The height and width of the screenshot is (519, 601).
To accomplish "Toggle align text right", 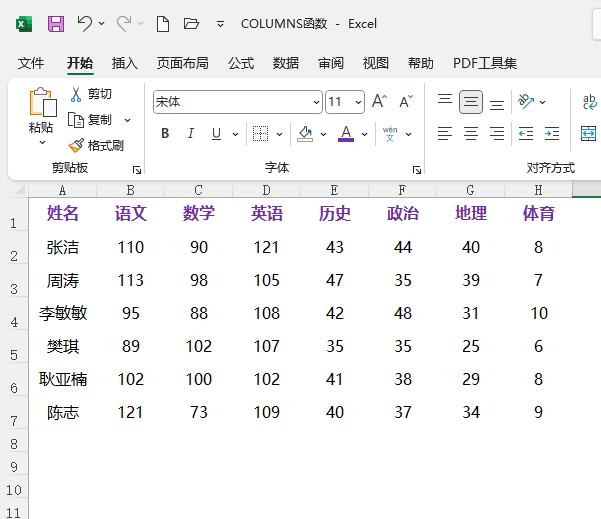I will tap(497, 133).
